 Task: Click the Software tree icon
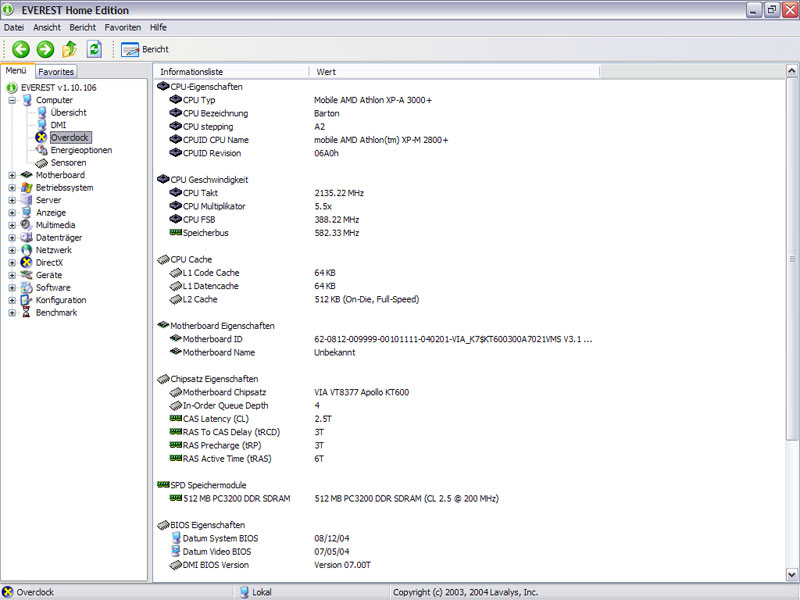(x=27, y=288)
